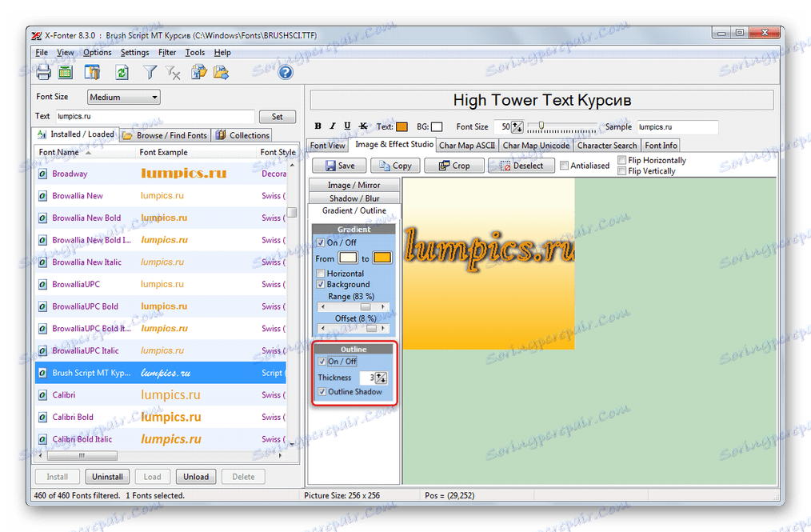Click the Deselect button
The width and height of the screenshot is (811, 532).
[521, 166]
